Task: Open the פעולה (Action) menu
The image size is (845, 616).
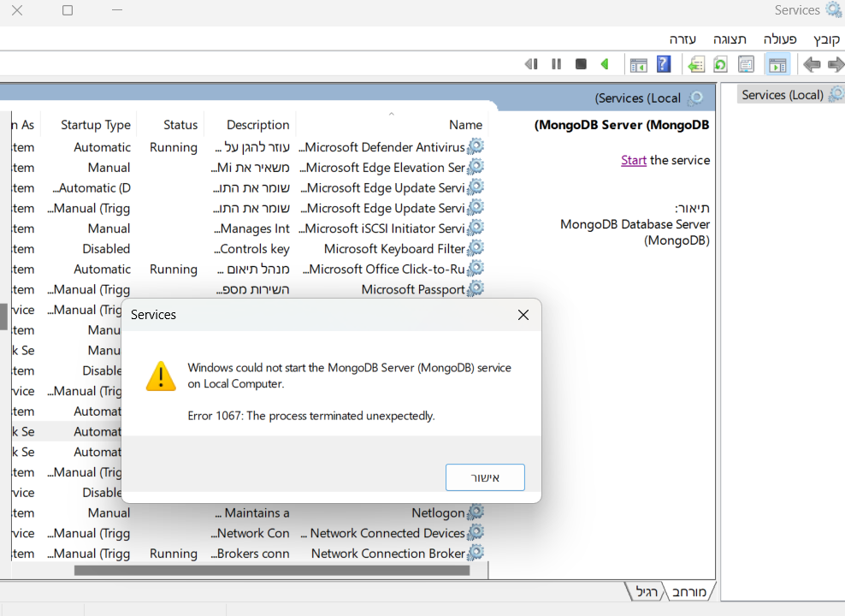Action: tap(779, 39)
